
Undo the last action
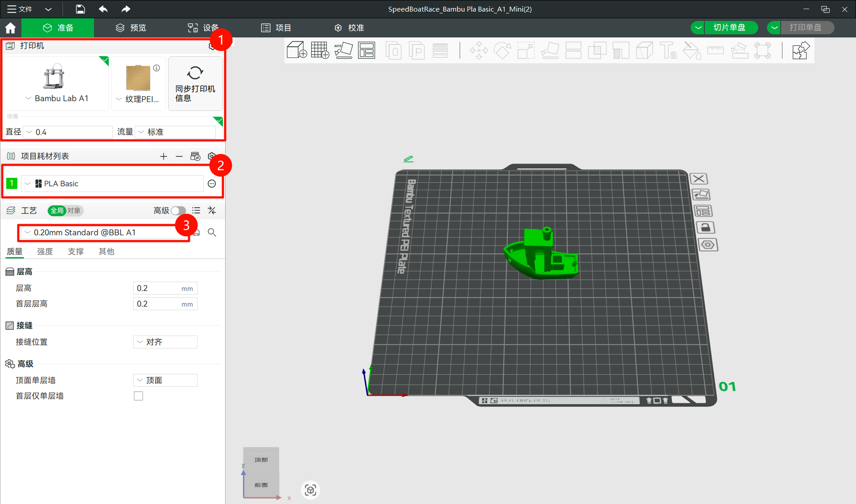tap(103, 9)
